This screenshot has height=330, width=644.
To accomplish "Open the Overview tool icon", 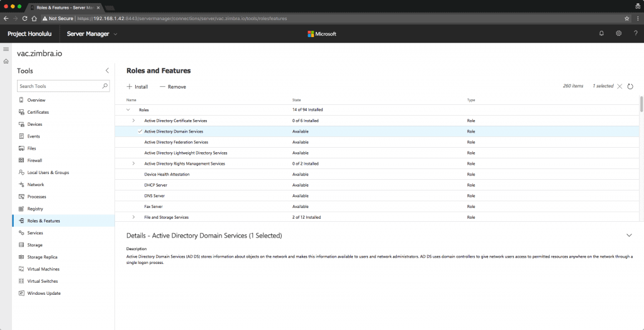I will [x=21, y=100].
